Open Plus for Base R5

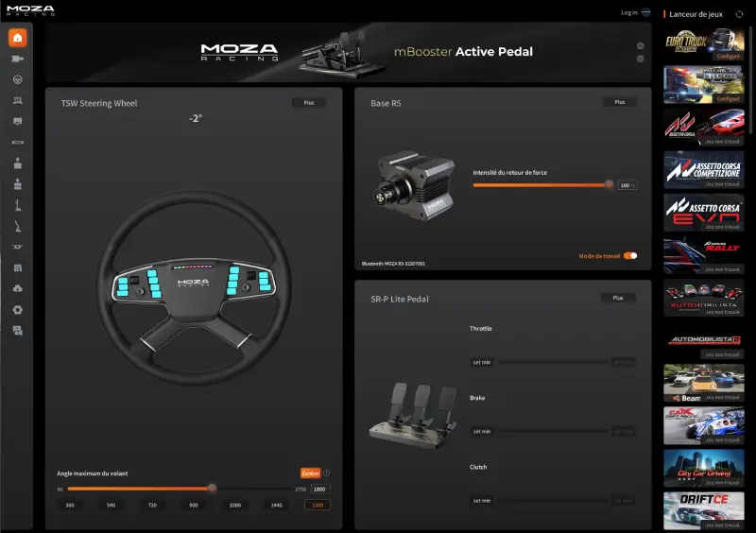coord(620,102)
